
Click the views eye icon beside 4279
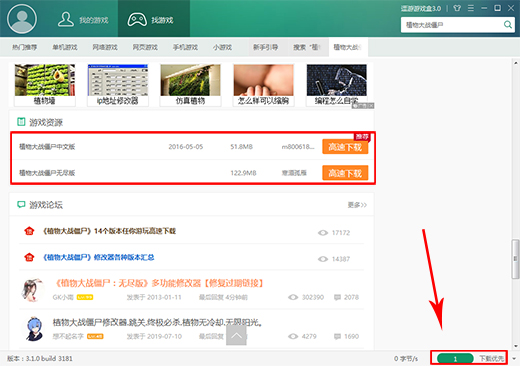coord(293,336)
